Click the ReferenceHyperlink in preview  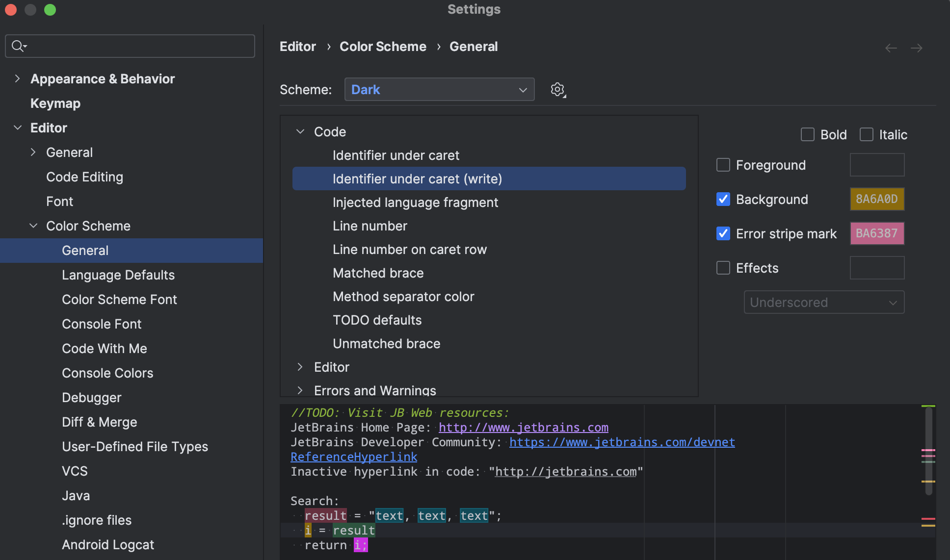tap(353, 457)
